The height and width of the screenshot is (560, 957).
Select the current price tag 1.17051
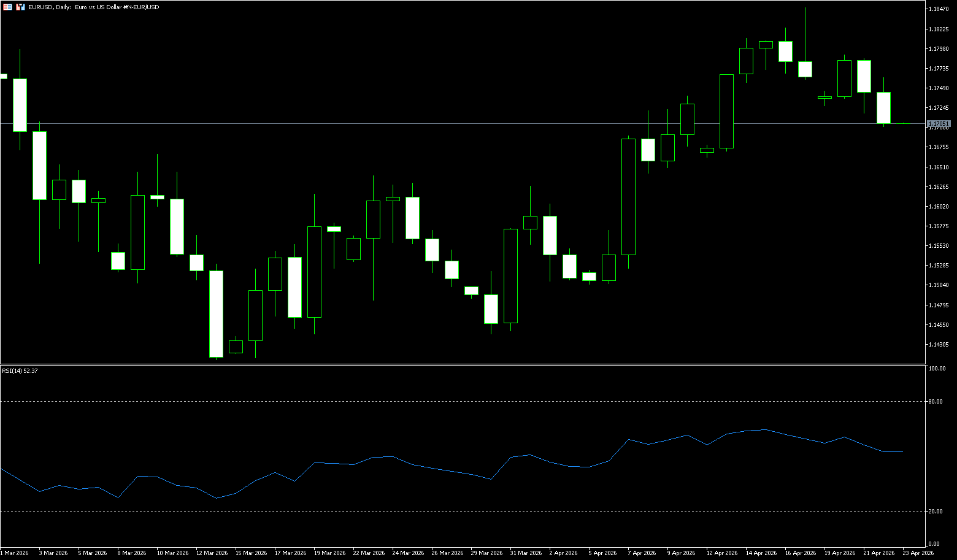tap(939, 123)
